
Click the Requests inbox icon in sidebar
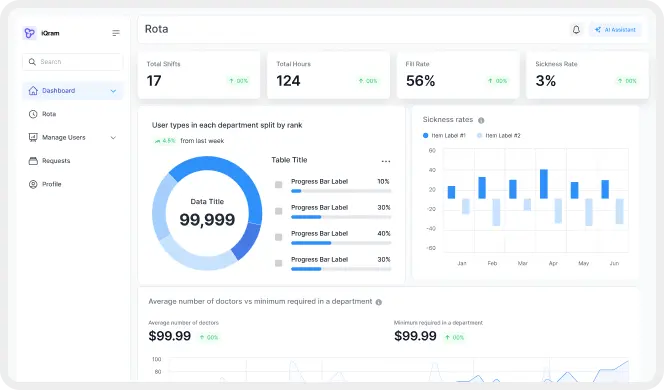(x=33, y=161)
